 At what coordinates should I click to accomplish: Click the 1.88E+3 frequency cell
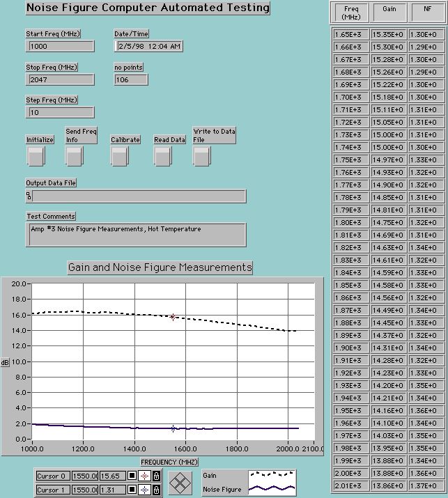[x=350, y=323]
